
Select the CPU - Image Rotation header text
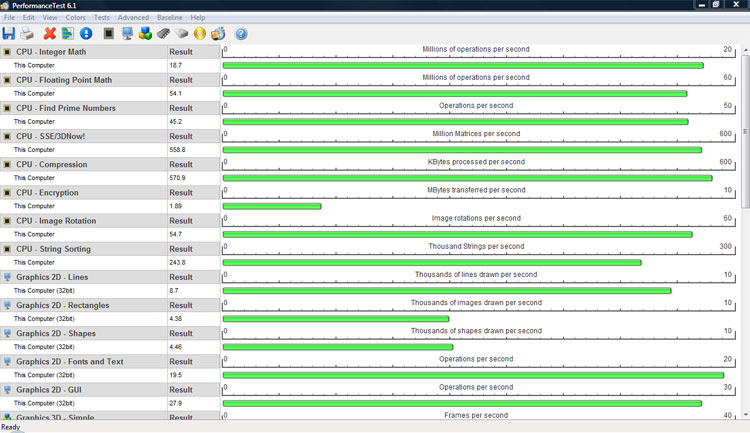56,221
